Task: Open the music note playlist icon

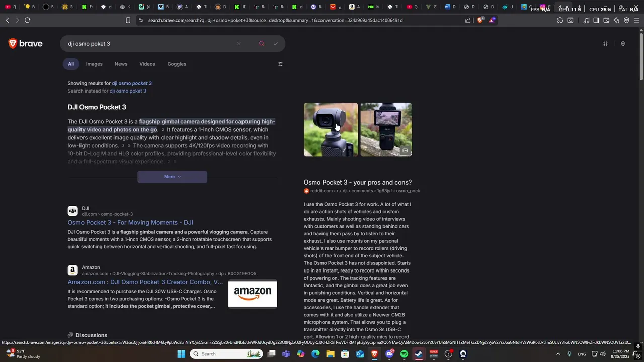Action: 586,20
